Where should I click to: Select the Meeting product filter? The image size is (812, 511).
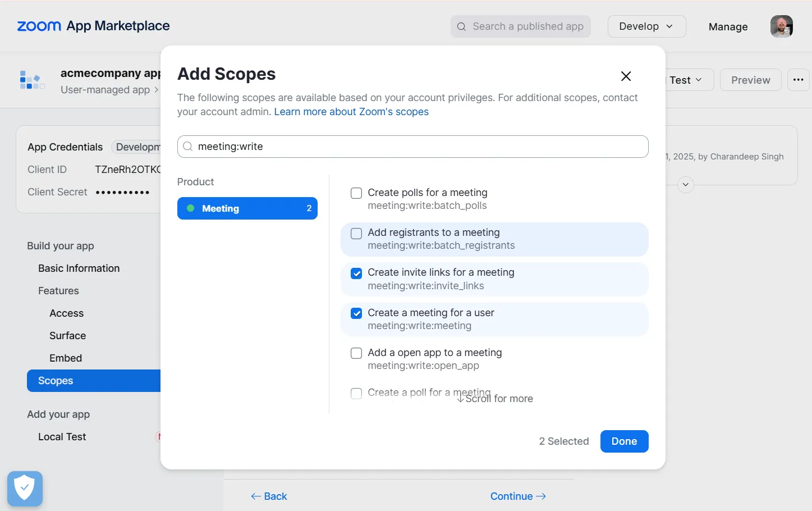tap(247, 208)
